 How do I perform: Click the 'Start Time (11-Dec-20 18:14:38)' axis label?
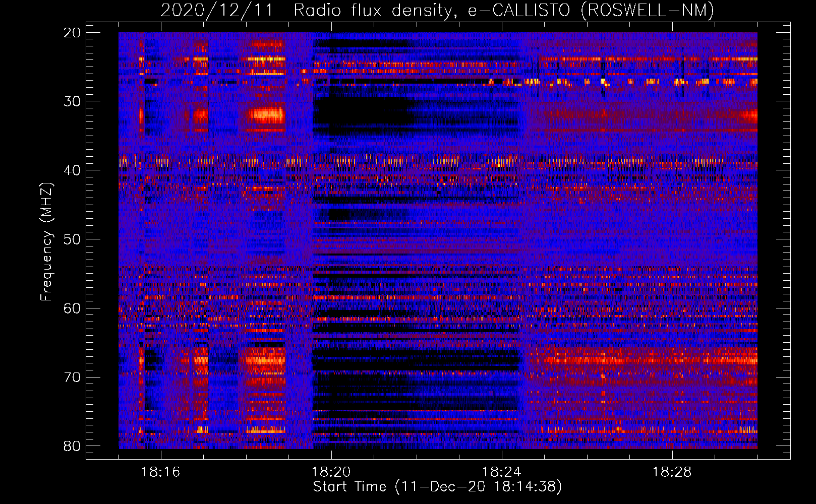tap(437, 487)
